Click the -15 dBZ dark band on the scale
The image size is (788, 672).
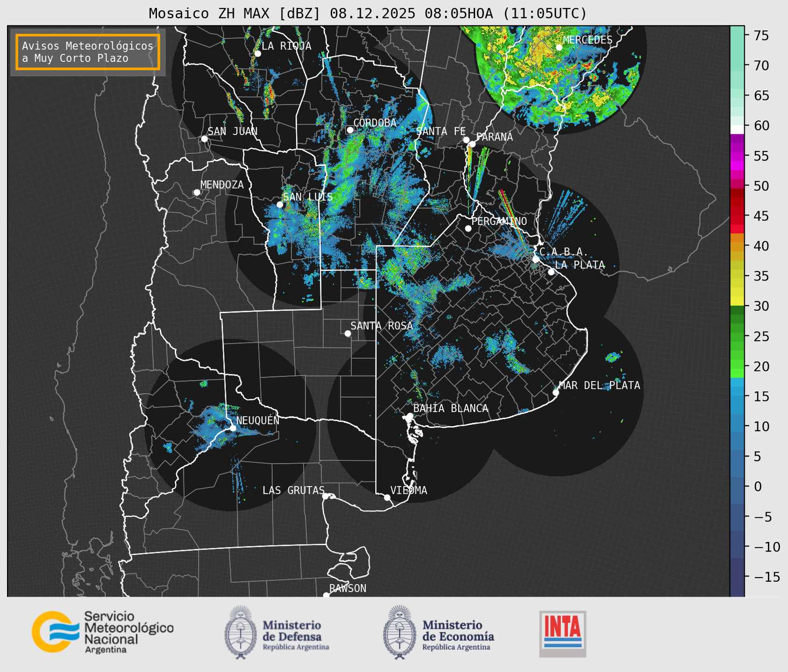[737, 577]
